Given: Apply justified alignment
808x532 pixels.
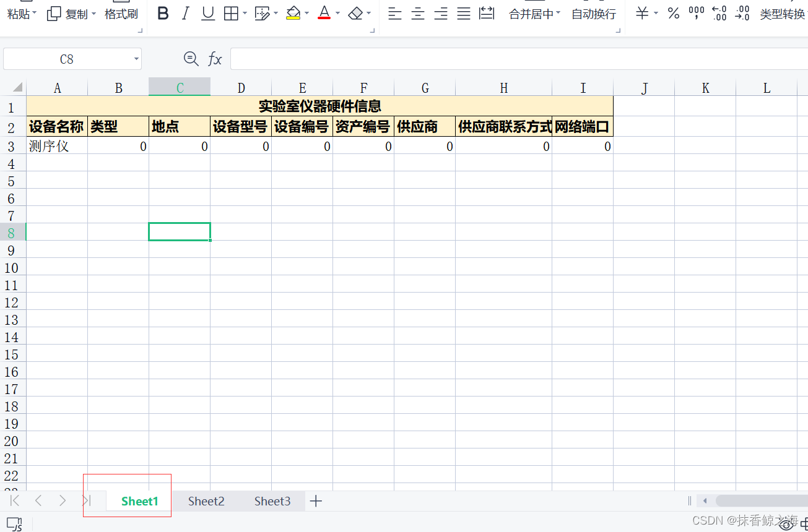Looking at the screenshot, I should [464, 14].
